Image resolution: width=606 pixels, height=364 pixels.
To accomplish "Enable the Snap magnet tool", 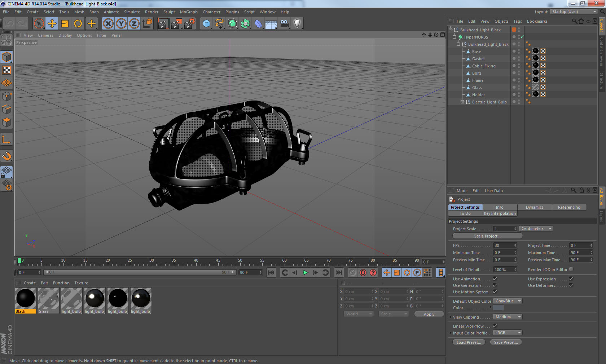I will click(x=6, y=156).
